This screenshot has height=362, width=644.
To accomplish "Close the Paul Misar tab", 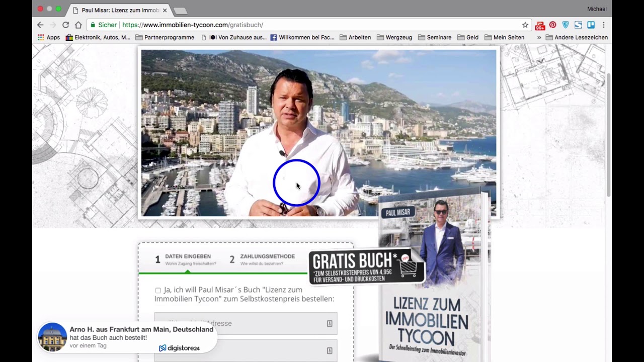I will pyautogui.click(x=165, y=10).
